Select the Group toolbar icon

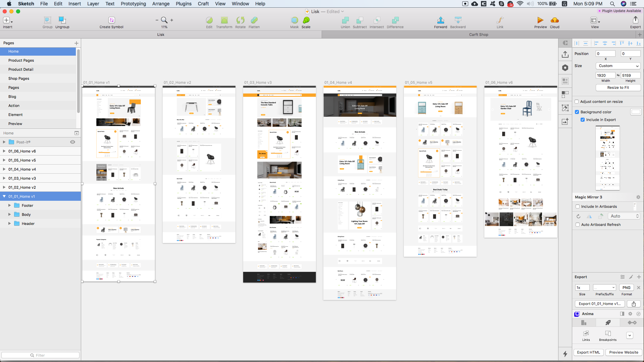47,22
